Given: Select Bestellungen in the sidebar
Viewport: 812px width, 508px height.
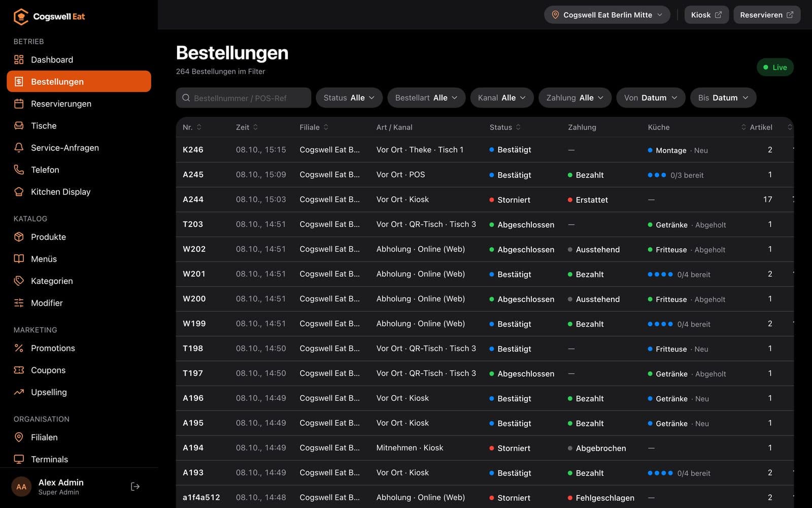Looking at the screenshot, I should click(79, 81).
